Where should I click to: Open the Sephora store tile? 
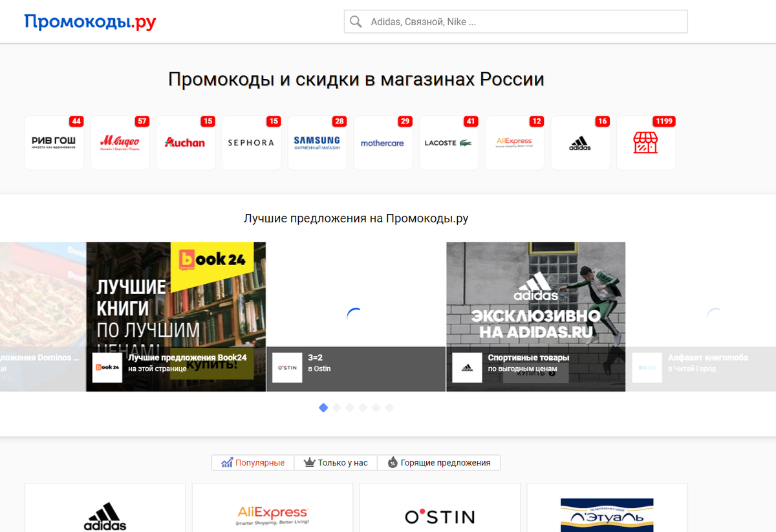252,143
